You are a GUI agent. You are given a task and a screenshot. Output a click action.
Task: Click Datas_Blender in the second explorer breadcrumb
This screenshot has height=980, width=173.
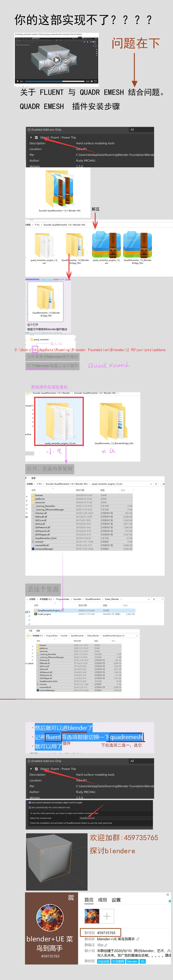point(112,599)
